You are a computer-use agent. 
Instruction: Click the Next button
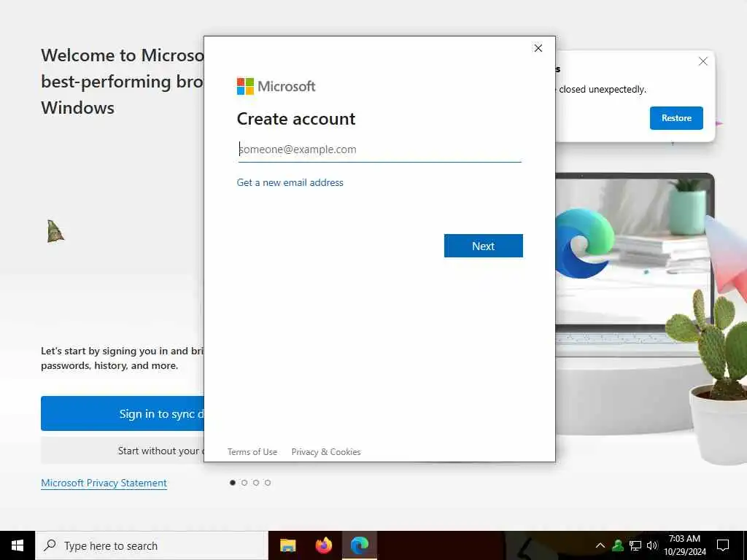coord(483,246)
